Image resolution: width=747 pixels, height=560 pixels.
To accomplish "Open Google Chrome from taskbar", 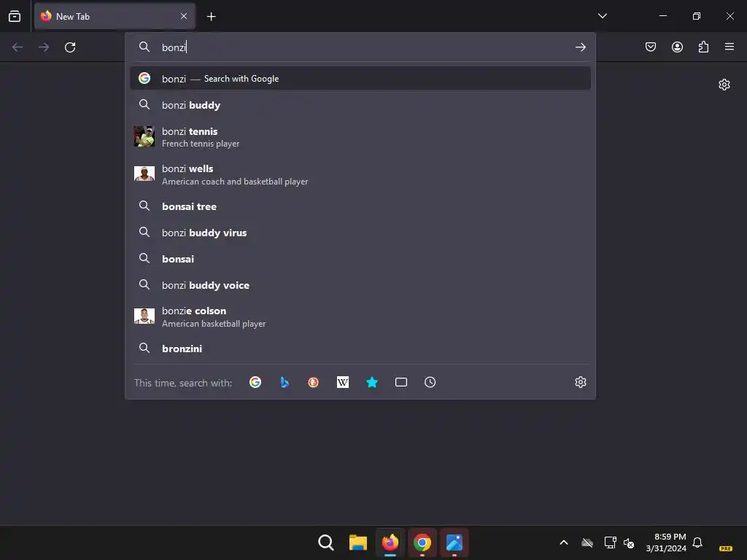I will click(x=422, y=542).
